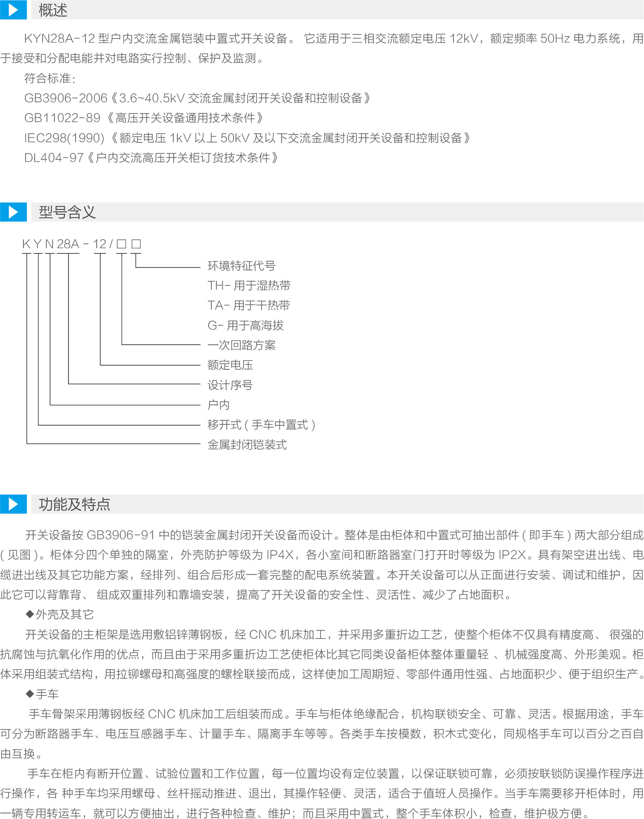The height and width of the screenshot is (819, 644).
Task: Expand the 功能及特点 section heading
Action: 74,504
